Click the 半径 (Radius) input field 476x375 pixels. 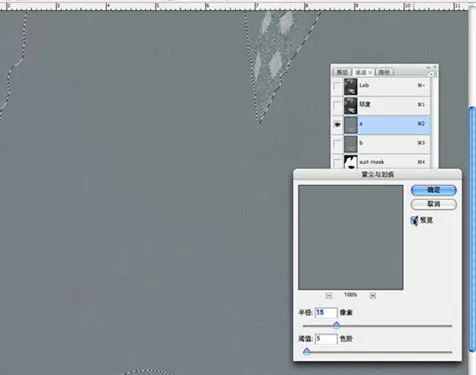pyautogui.click(x=326, y=312)
